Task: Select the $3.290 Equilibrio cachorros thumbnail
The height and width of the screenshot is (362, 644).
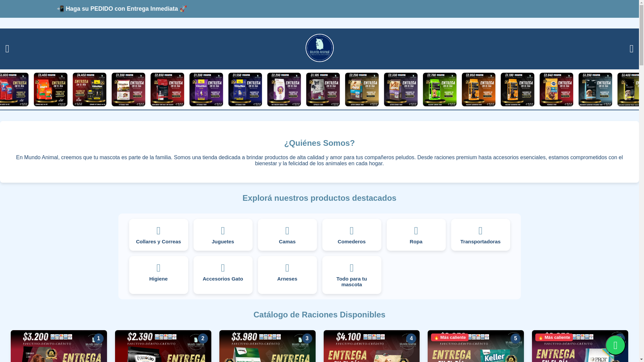Action: (x=595, y=89)
